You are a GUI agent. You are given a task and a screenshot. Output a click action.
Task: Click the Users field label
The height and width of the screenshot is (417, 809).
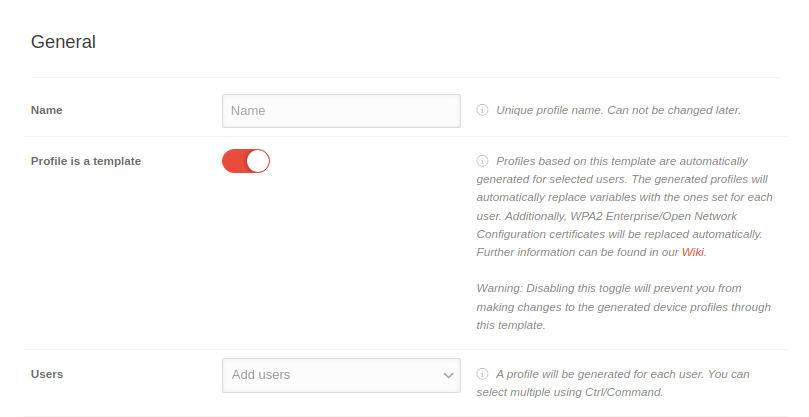pos(47,374)
